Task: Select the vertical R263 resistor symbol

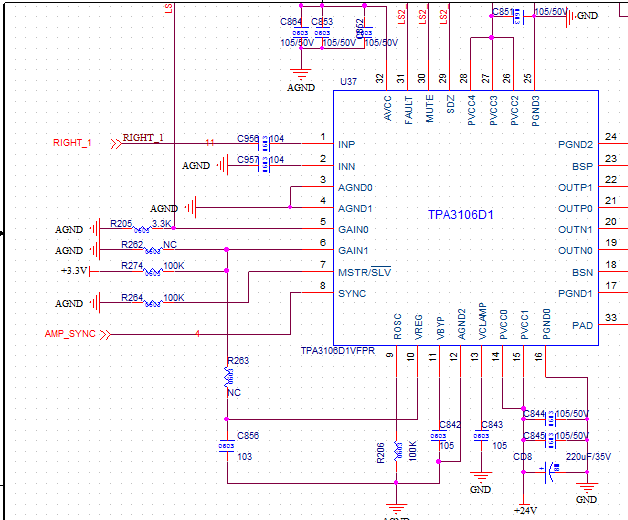Action: click(228, 377)
